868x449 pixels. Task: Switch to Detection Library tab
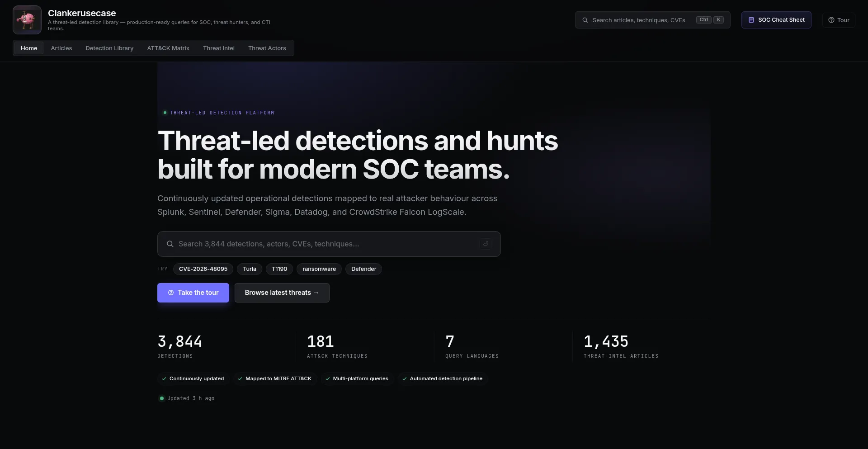pyautogui.click(x=109, y=48)
